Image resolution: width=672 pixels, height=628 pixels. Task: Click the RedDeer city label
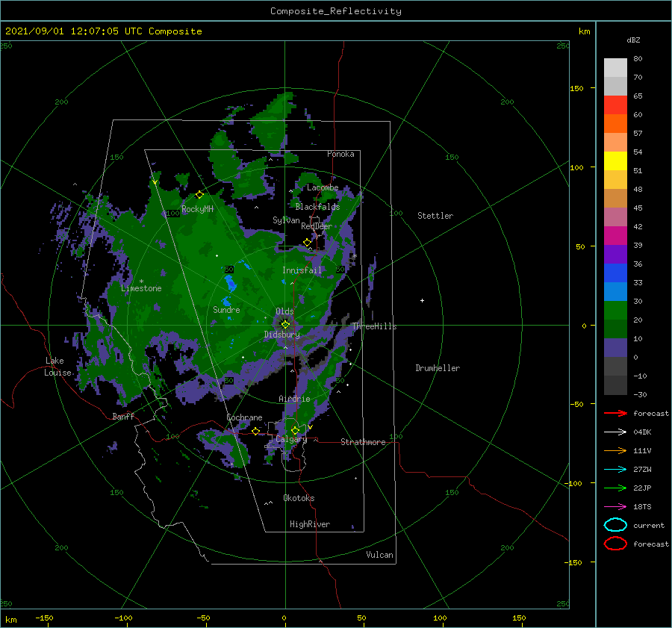pos(317,226)
